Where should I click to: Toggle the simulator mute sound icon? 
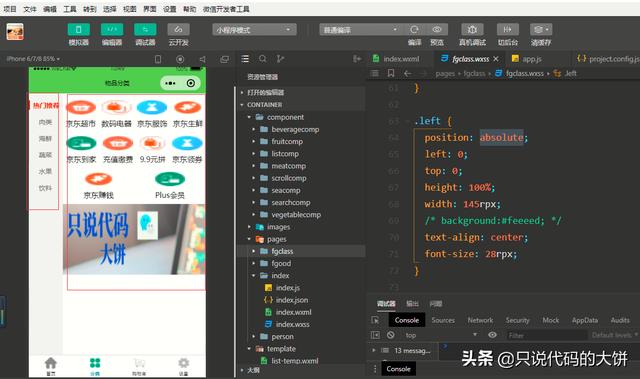pos(202,60)
